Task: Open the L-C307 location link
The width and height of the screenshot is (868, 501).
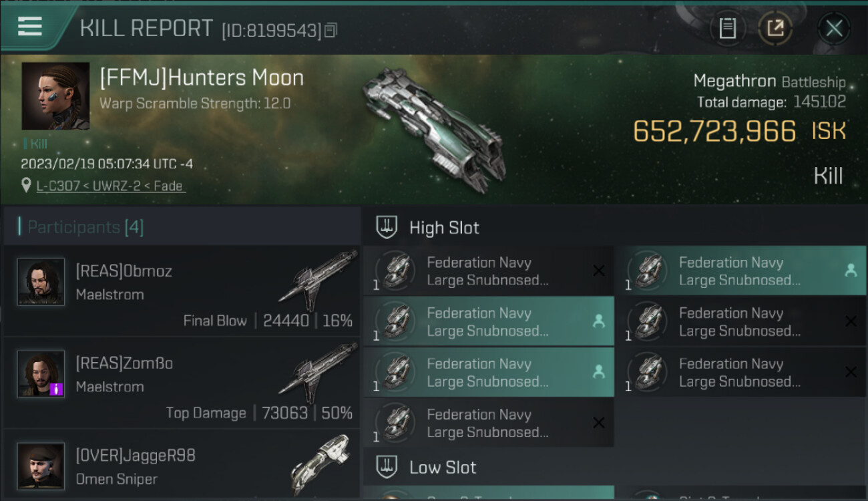Action: (110, 186)
